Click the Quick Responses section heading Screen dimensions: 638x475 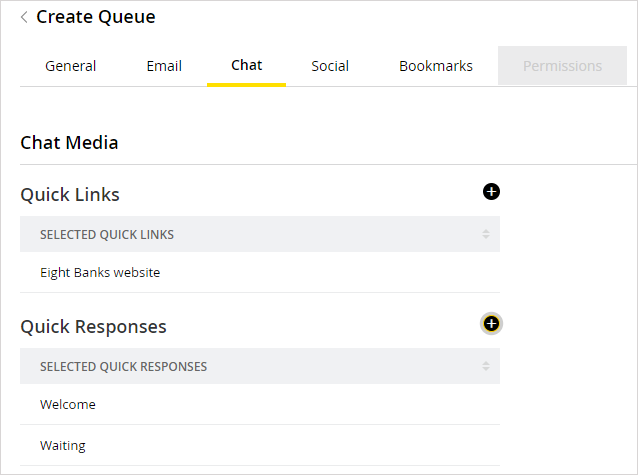click(94, 327)
